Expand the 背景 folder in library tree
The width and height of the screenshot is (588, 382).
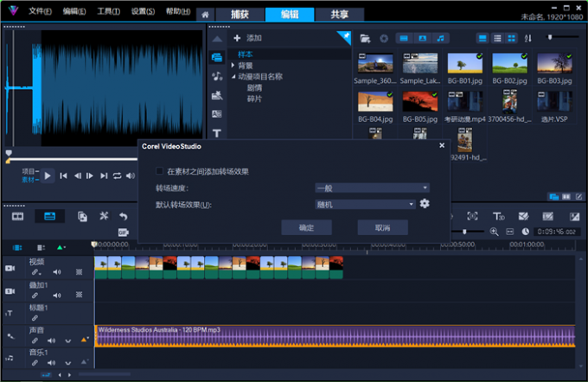(x=233, y=66)
